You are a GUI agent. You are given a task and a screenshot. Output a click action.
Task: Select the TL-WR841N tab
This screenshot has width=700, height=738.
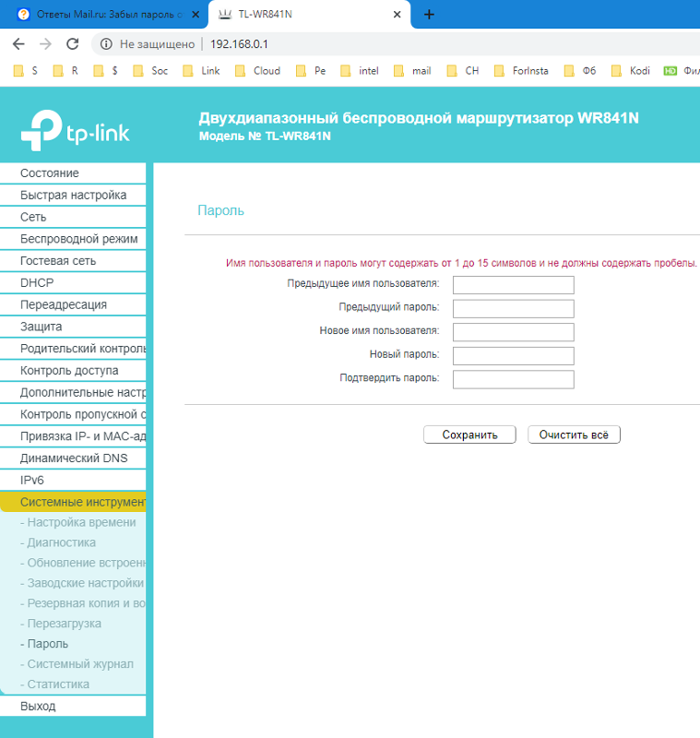click(309, 15)
